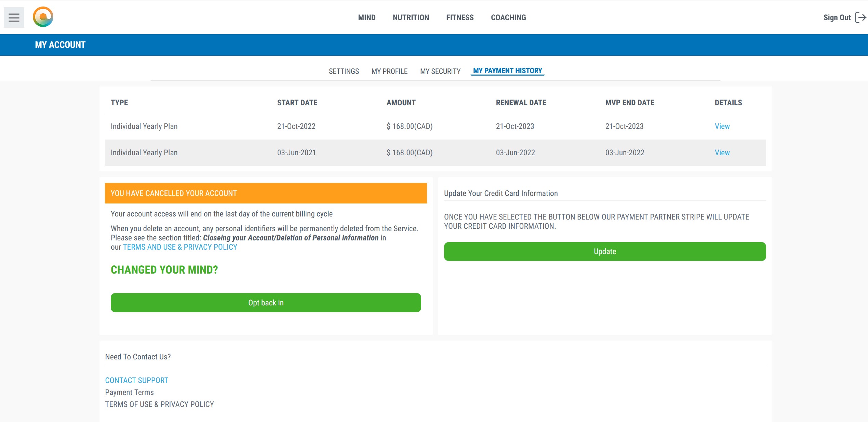Screen dimensions: 868x422
Task: Click the Sign Out text
Action: (x=837, y=17)
